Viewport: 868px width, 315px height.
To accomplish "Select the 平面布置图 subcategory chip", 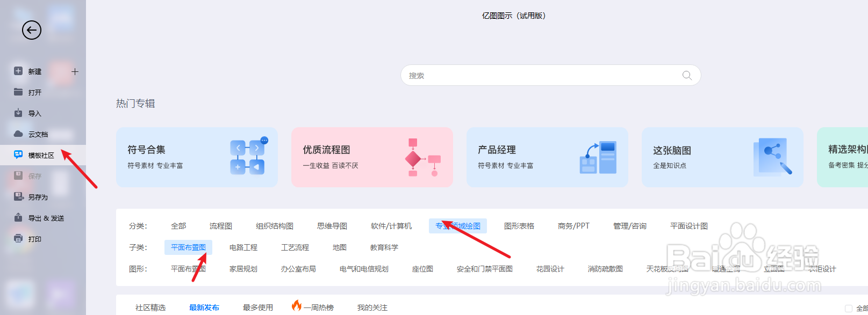I will click(188, 247).
